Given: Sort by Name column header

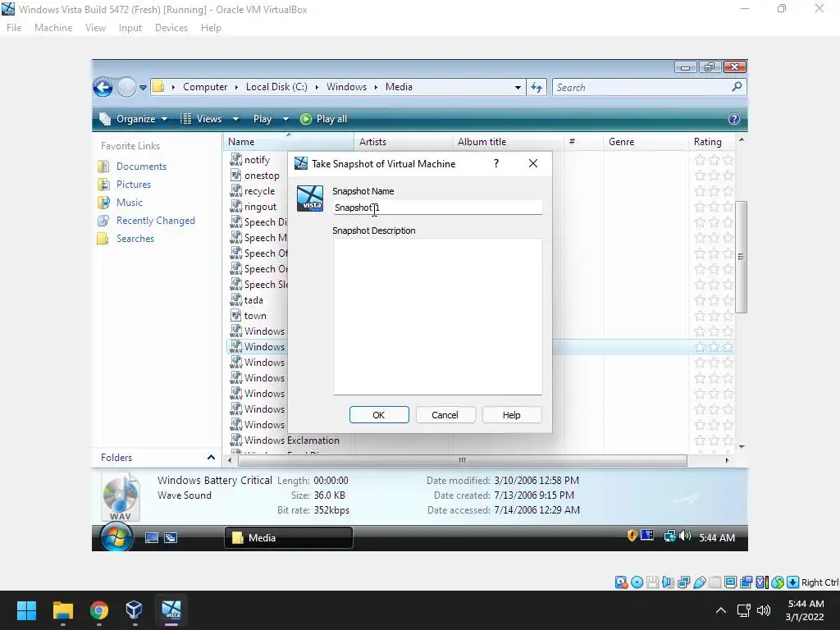Looking at the screenshot, I should coord(288,142).
